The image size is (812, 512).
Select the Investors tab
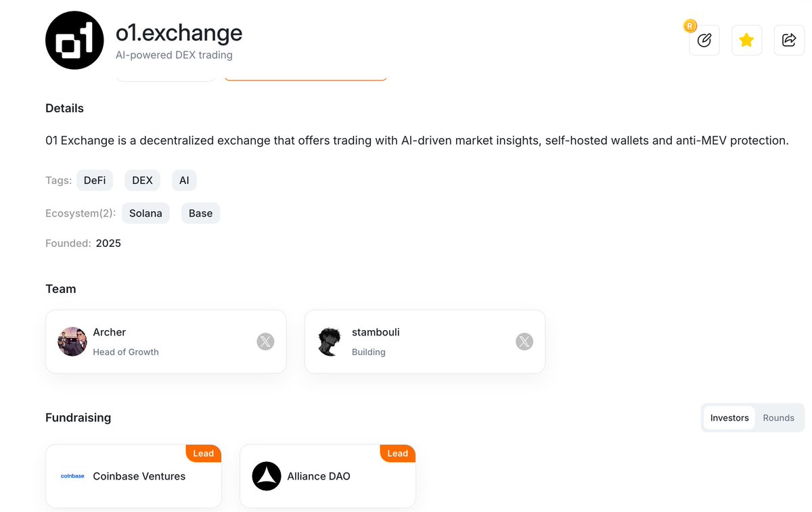(729, 418)
